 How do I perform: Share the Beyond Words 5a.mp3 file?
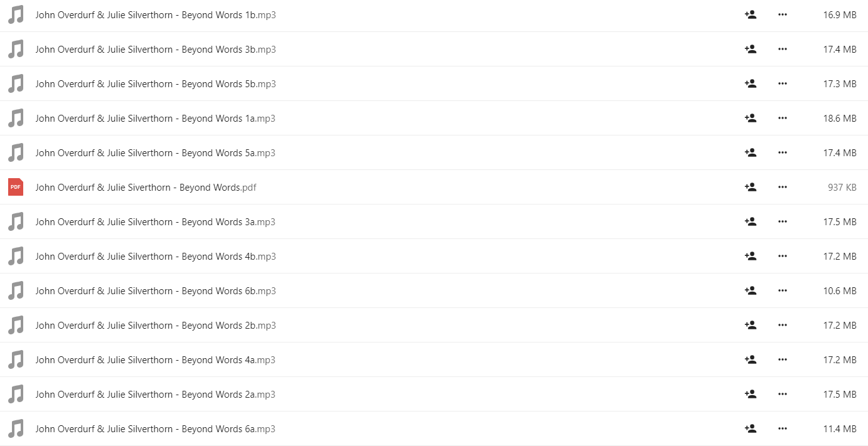click(750, 152)
